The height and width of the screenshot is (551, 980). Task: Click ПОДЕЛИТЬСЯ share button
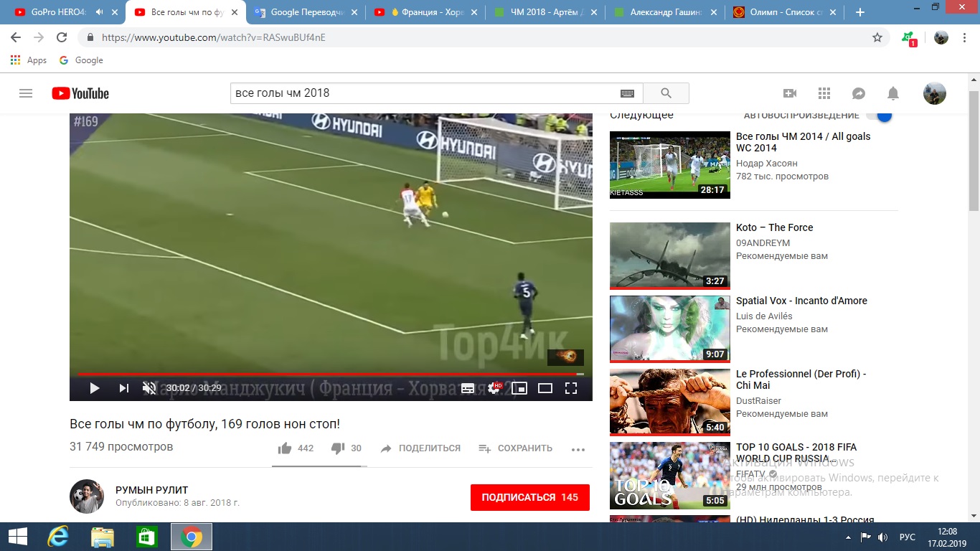(x=420, y=448)
